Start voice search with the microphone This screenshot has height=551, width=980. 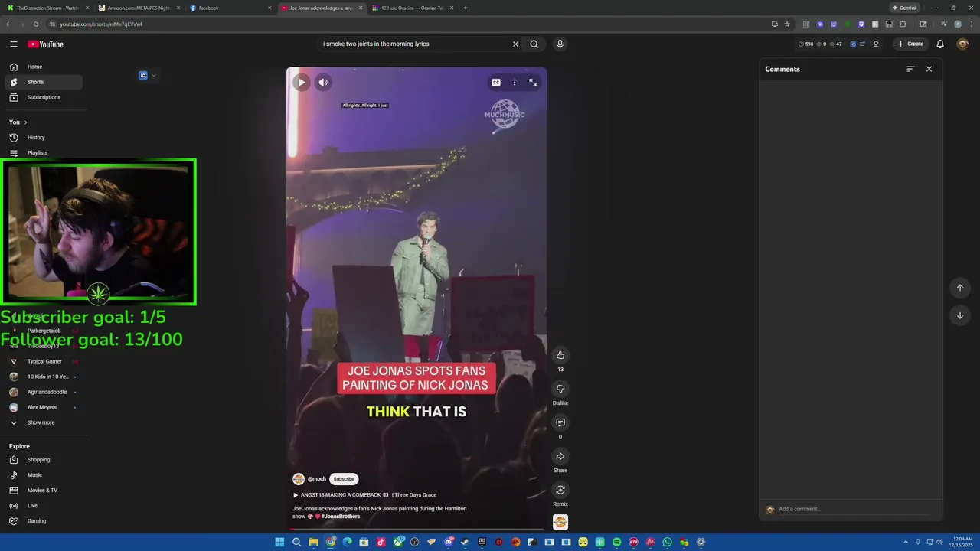point(560,44)
